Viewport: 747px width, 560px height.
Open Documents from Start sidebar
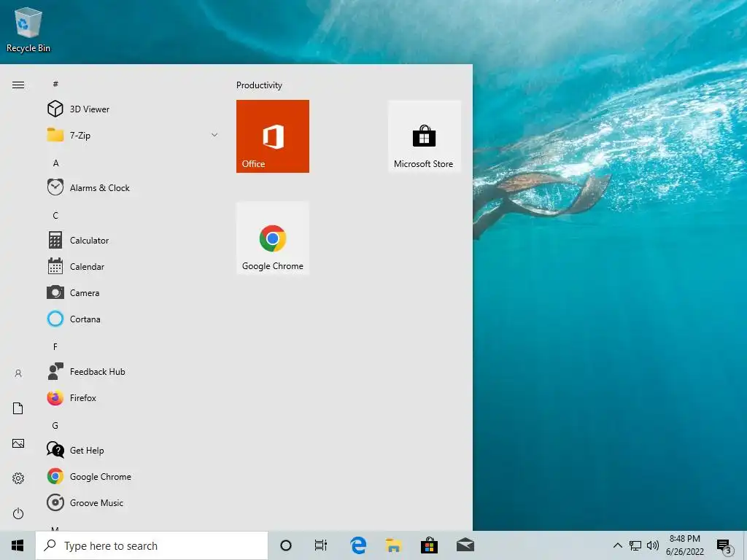pyautogui.click(x=18, y=408)
